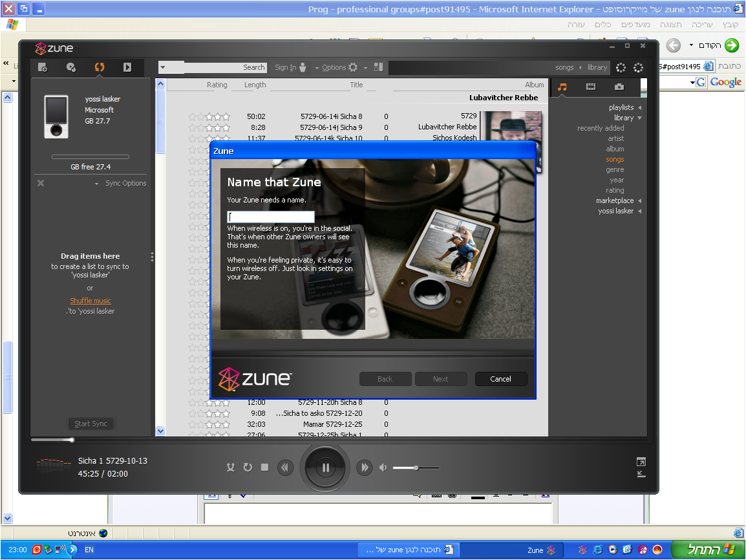Select artist in the library list
The image size is (746, 560).
(x=615, y=138)
